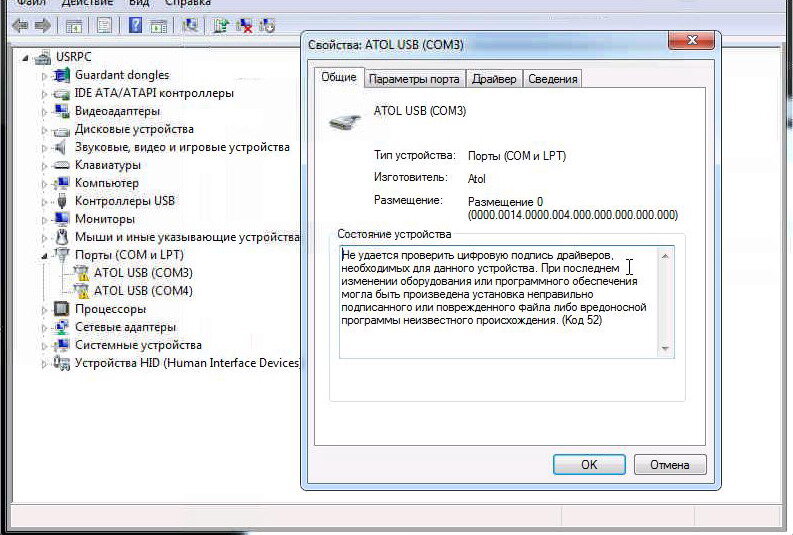Click the Клавиатуры keyboard icon
The image size is (793, 535).
[x=61, y=165]
